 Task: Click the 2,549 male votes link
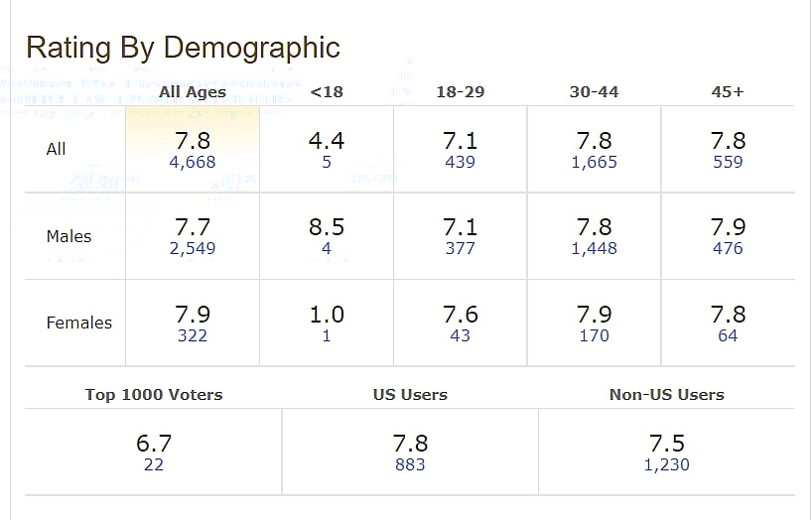pos(193,249)
